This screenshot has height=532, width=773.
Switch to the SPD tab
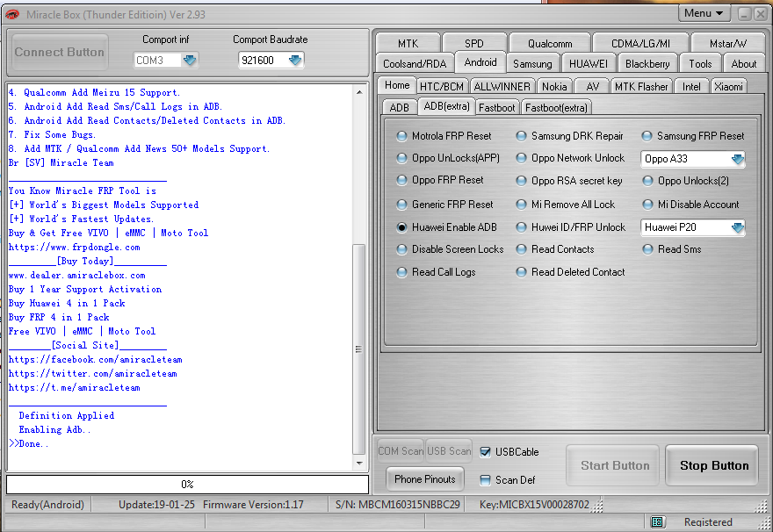pos(474,43)
